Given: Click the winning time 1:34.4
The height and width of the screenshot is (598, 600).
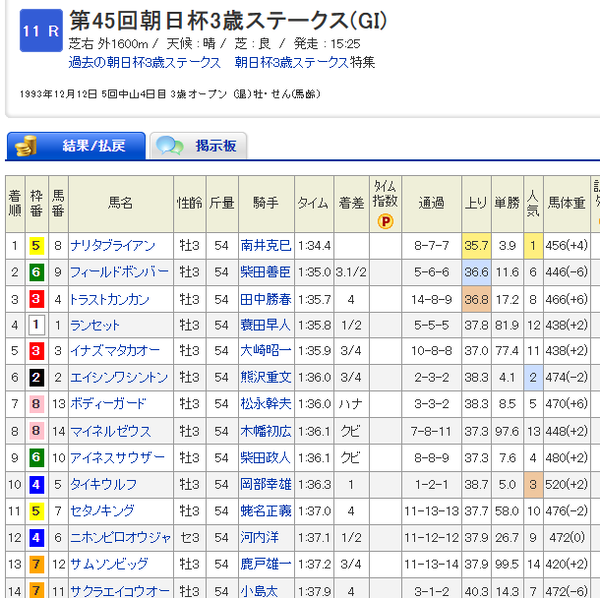Looking at the screenshot, I should (x=314, y=246).
